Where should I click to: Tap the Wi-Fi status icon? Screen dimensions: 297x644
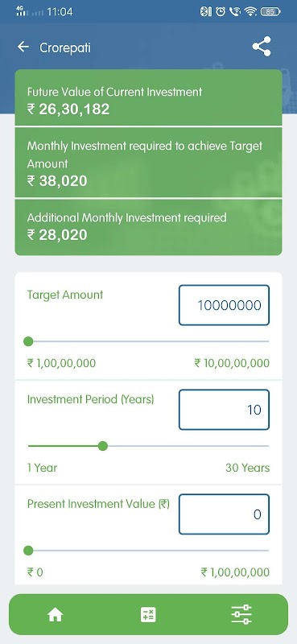click(250, 12)
